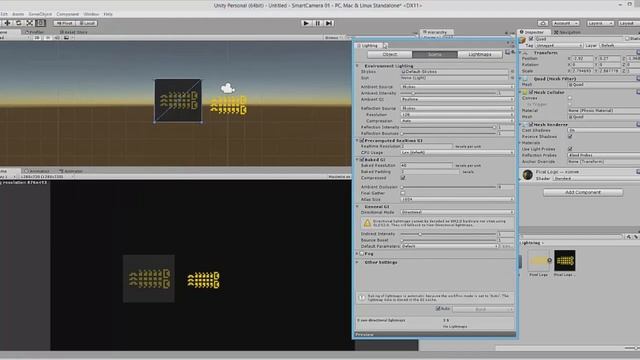Switch to the Object tab in Lighting
640x360 pixels.
click(x=389, y=54)
